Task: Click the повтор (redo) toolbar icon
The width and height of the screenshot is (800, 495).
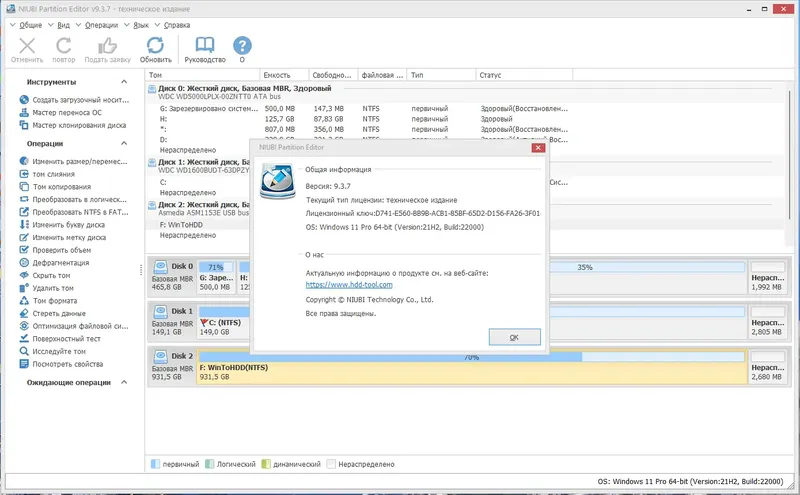Action: pos(64,46)
